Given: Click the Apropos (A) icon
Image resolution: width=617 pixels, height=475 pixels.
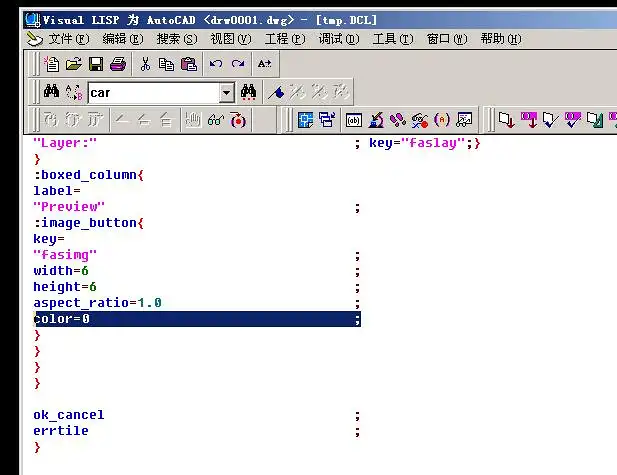Looking at the screenshot, I should point(442,120).
